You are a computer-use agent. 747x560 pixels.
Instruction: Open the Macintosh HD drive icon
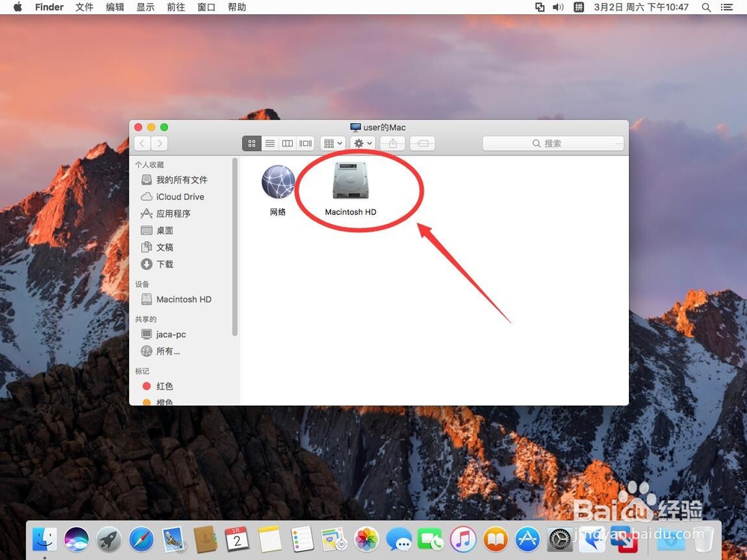point(350,181)
